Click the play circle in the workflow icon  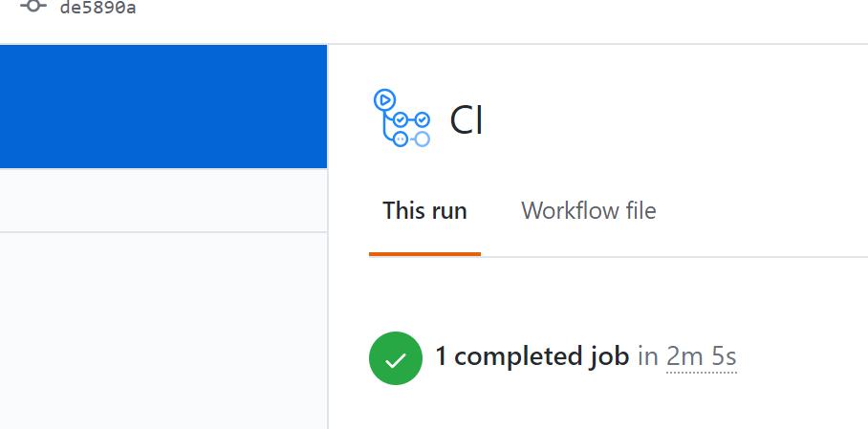click(x=384, y=100)
